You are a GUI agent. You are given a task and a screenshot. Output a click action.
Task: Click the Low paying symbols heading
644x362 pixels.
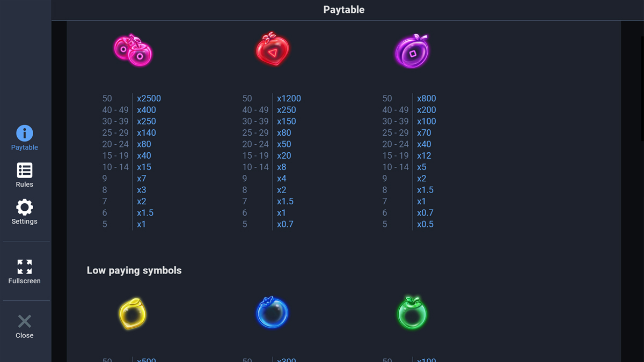(134, 270)
